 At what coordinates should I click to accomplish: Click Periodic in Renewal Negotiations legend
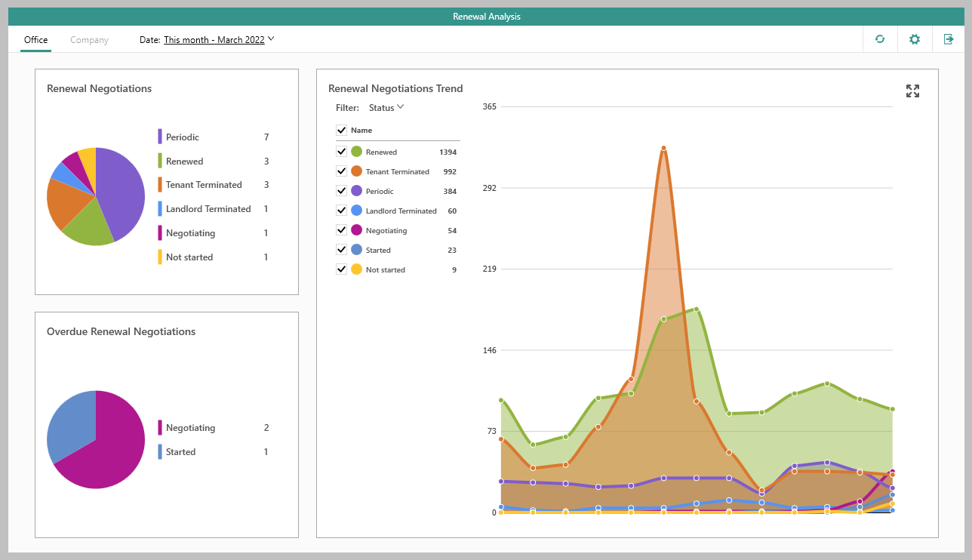[183, 137]
